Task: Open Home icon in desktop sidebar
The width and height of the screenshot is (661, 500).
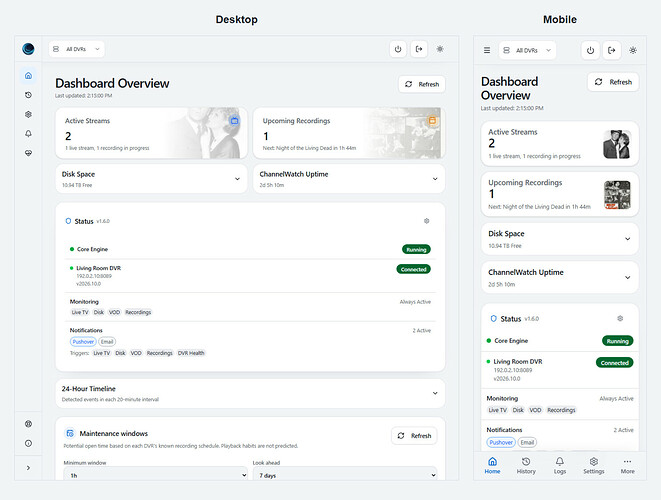Action: tap(28, 75)
